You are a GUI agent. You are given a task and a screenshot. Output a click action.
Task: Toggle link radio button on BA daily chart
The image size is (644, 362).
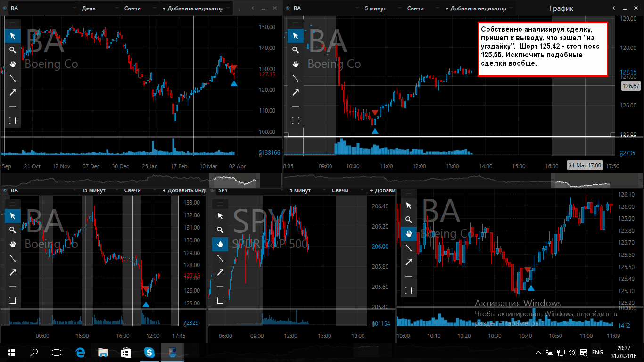click(5, 8)
